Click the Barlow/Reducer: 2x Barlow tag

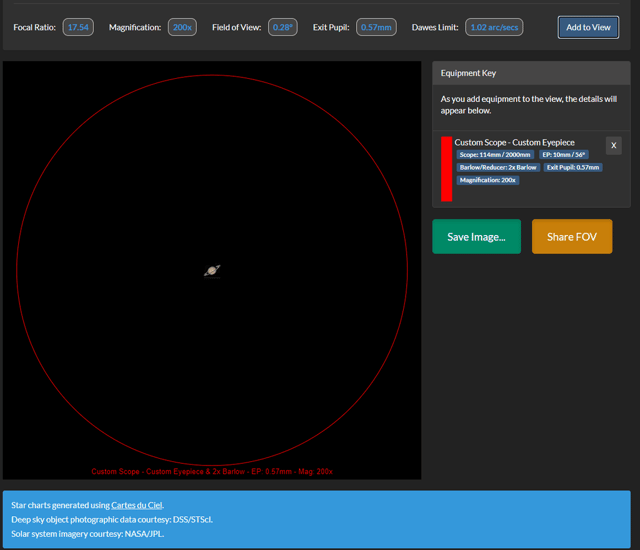(498, 167)
